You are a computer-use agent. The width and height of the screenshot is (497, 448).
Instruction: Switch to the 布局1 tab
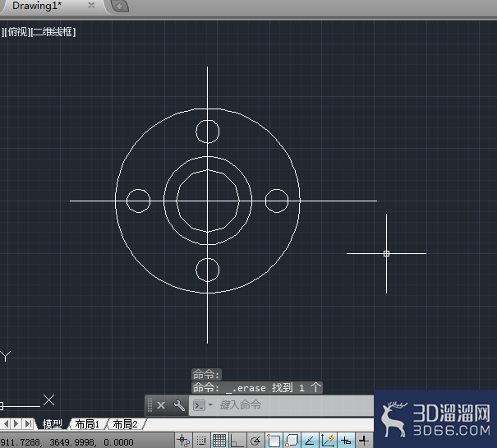coord(87,424)
